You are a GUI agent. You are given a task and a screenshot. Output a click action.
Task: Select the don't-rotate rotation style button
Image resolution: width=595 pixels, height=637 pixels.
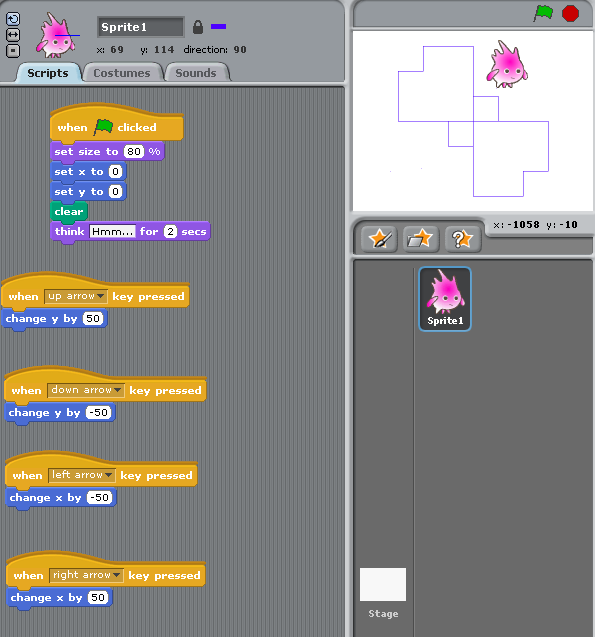click(x=13, y=51)
